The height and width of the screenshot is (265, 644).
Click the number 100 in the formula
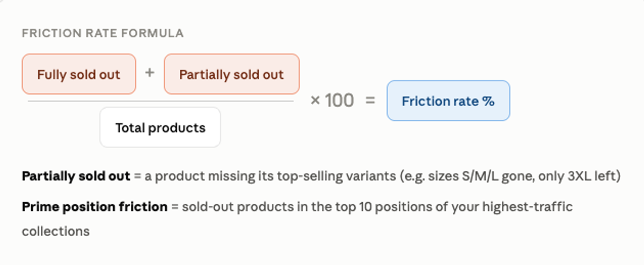point(339,101)
